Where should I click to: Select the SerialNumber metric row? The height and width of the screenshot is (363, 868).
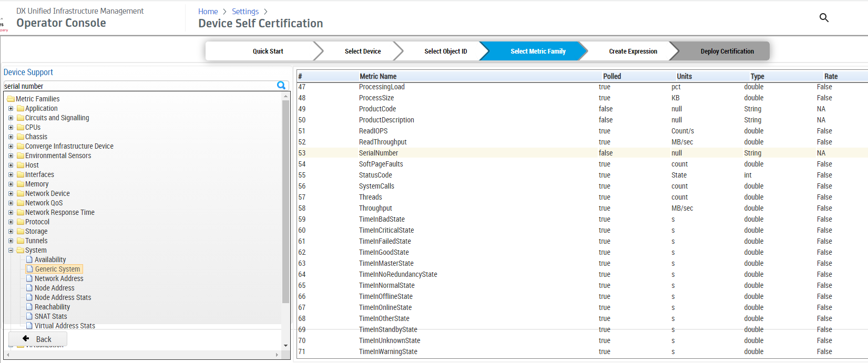[x=583, y=153]
